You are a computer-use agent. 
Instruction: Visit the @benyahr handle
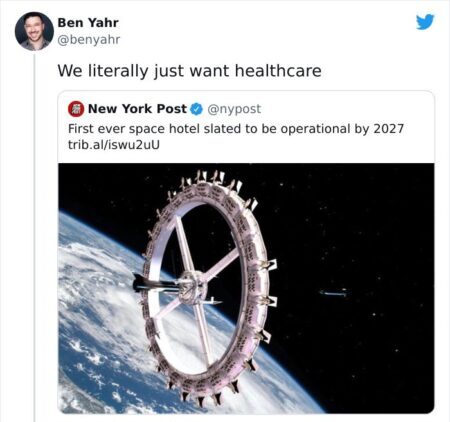pyautogui.click(x=89, y=40)
